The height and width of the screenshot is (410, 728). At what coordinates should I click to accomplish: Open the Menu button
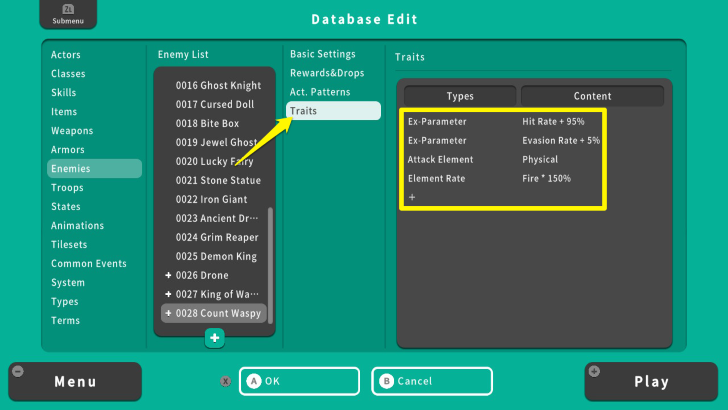[75, 382]
